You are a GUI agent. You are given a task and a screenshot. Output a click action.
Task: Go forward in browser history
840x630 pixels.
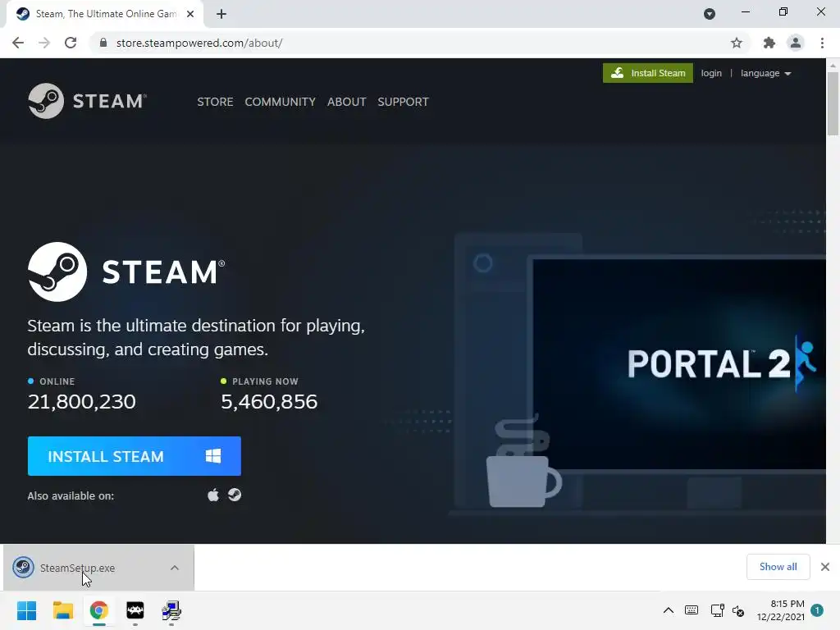pyautogui.click(x=44, y=43)
